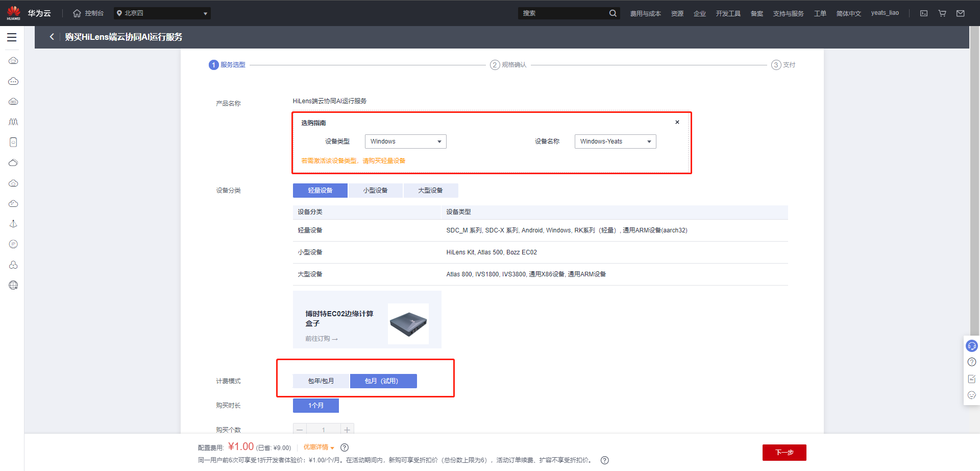Screen dimensions: 980x471
Task: Click the console home icon
Action: click(77, 13)
